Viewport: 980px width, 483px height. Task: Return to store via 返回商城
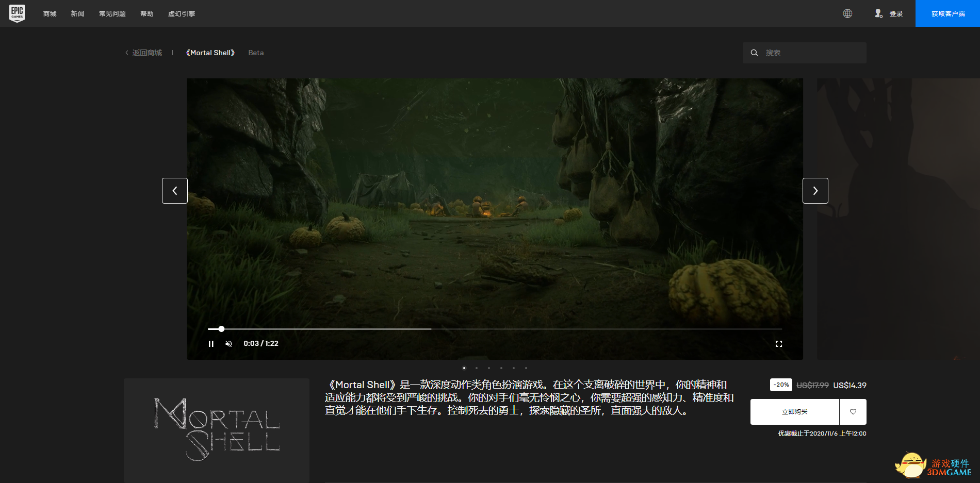tap(143, 53)
